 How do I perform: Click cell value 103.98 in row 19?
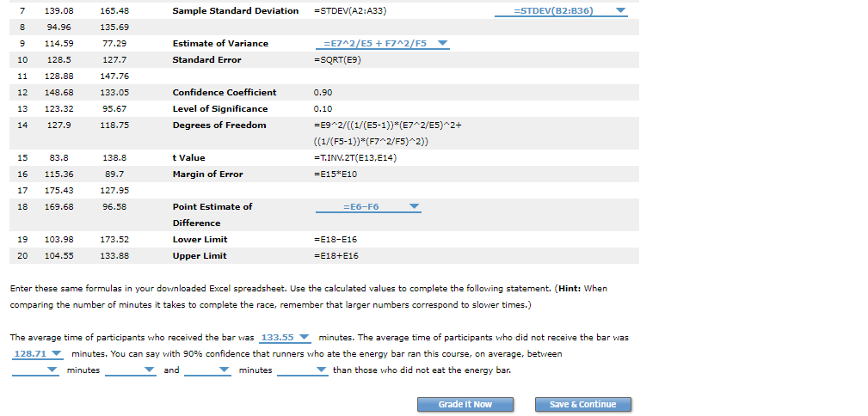pyautogui.click(x=59, y=240)
